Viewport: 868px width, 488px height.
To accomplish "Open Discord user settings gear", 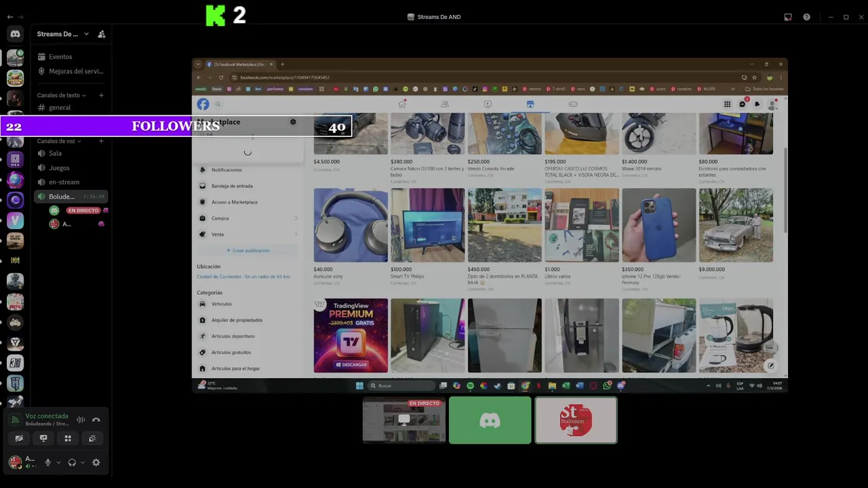I will pyautogui.click(x=96, y=462).
